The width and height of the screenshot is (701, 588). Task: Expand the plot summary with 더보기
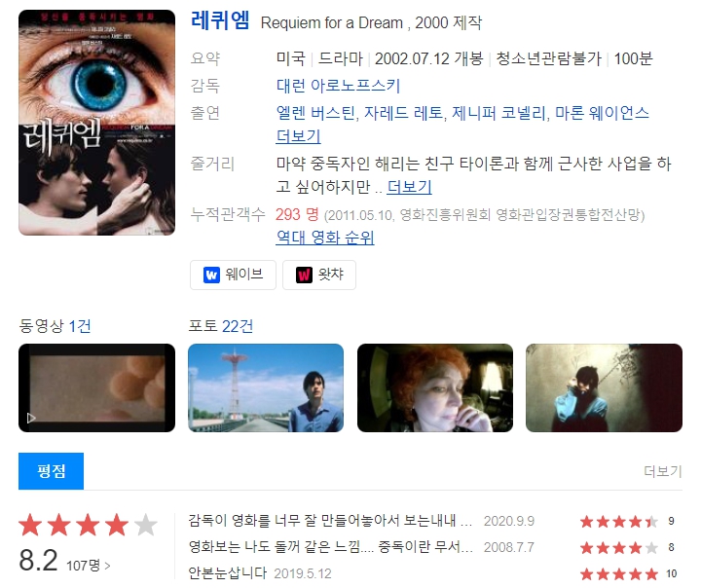(409, 187)
